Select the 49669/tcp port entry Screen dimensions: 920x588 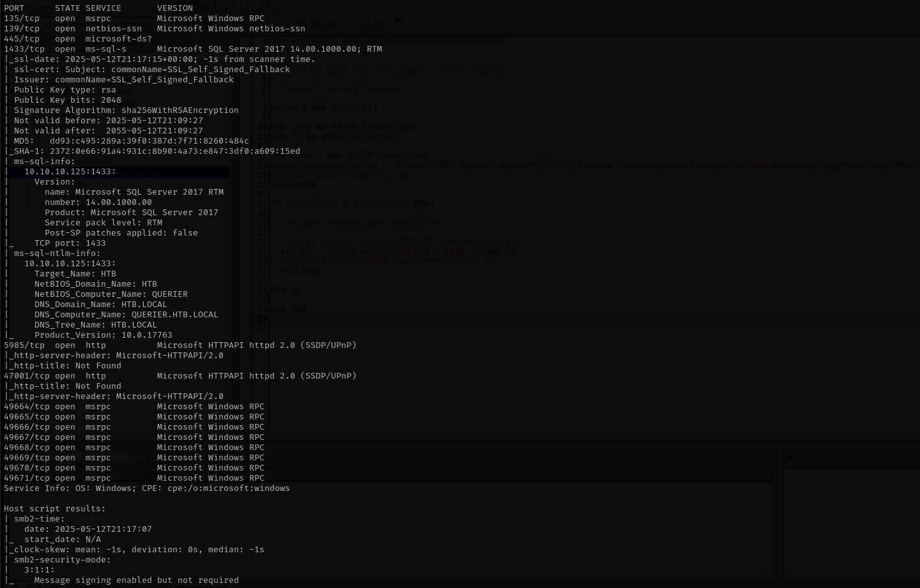(27, 458)
